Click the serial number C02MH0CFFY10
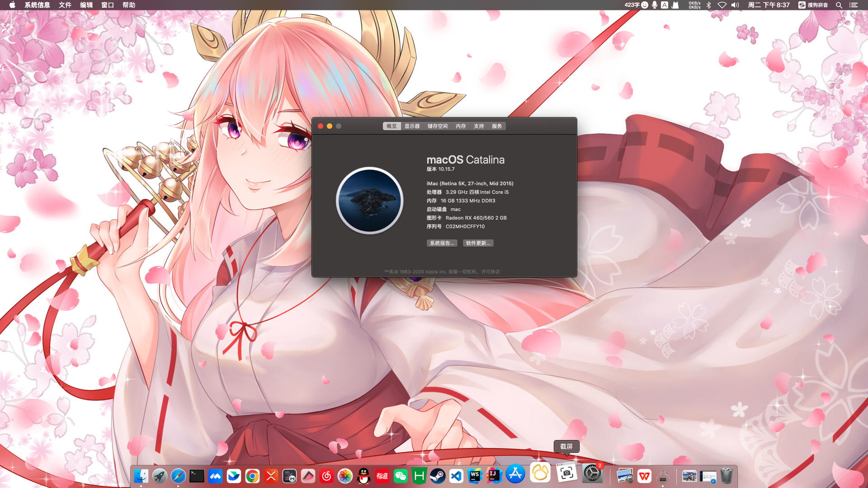Image resolution: width=868 pixels, height=488 pixels. 465,226
